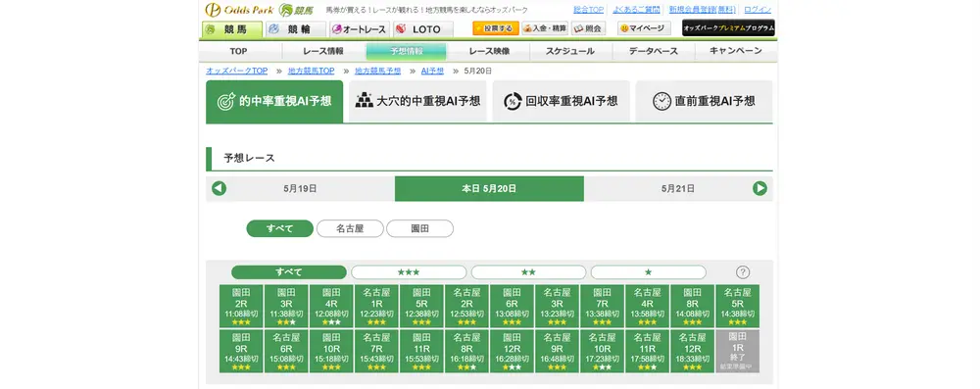Open the help question mark icon
Image resolution: width=980 pixels, height=389 pixels.
pos(742,272)
